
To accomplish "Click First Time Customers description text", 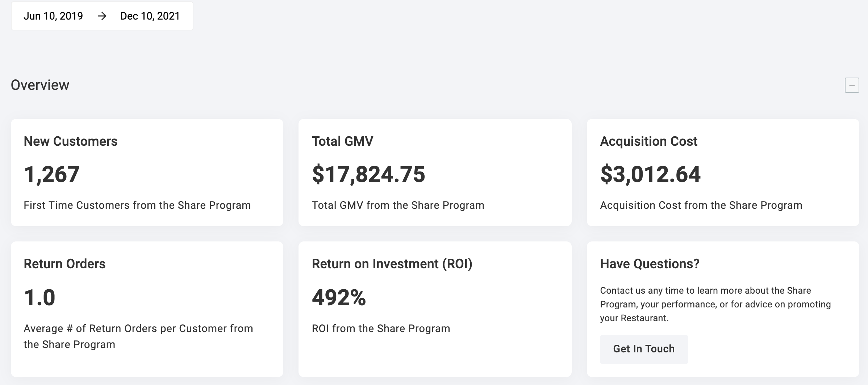I will coord(137,205).
